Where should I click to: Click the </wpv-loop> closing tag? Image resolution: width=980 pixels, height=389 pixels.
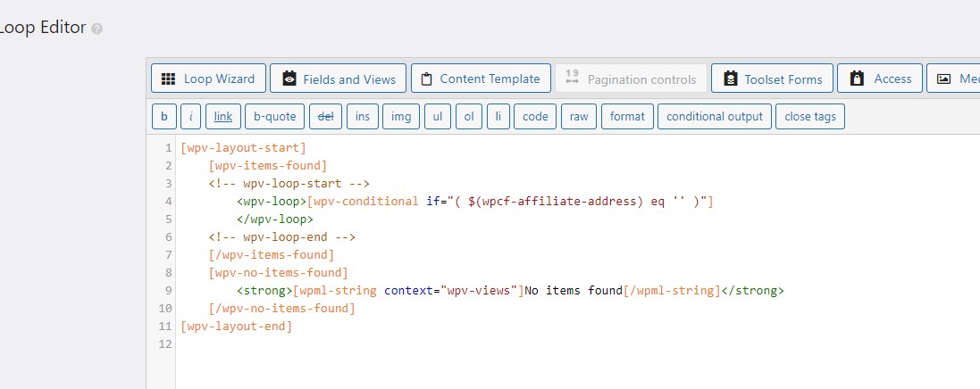tap(275, 219)
